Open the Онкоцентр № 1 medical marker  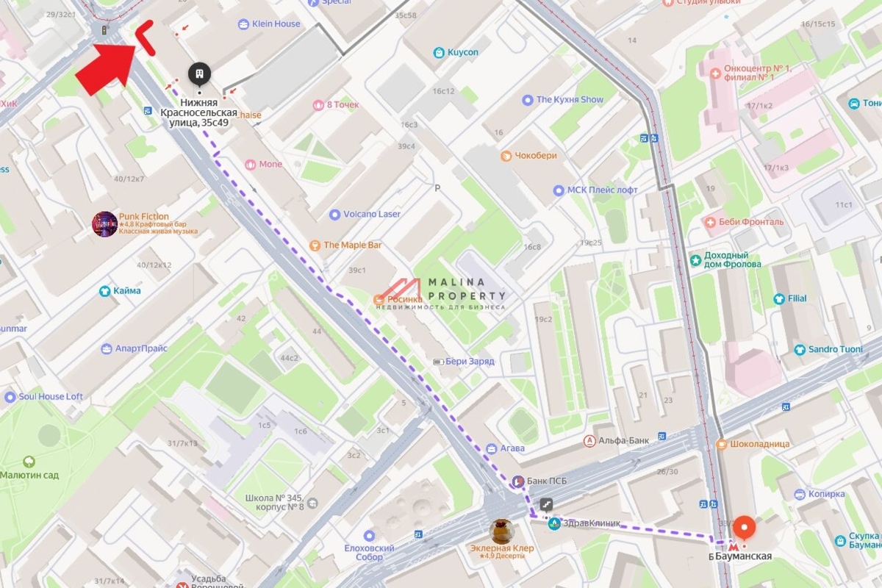(x=714, y=73)
